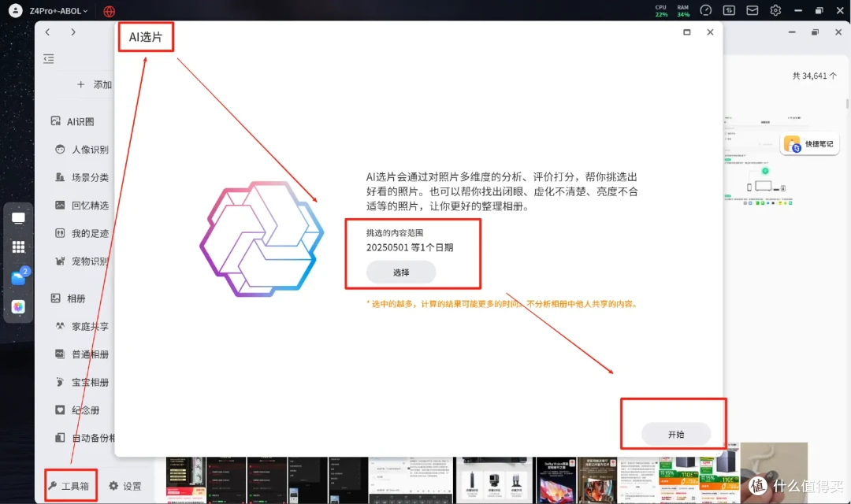Click the CPU usage indicator
This screenshot has width=851, height=504.
[x=661, y=11]
